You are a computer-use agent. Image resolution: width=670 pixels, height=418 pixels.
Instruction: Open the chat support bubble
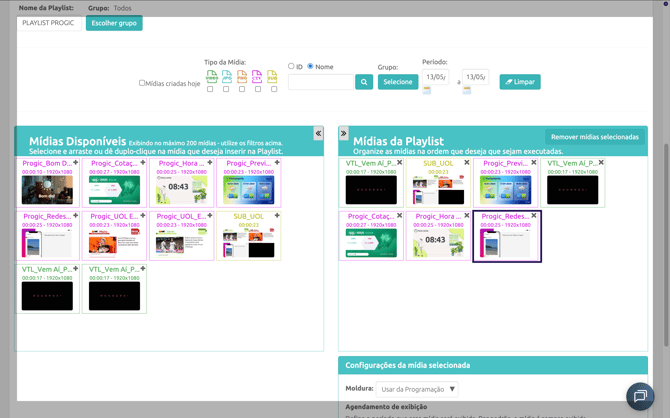click(640, 396)
